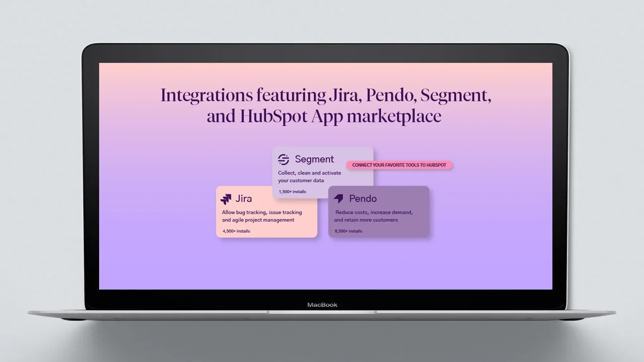This screenshot has height=362, width=644.
Task: Click the Segment logo icon
Action: (x=283, y=159)
